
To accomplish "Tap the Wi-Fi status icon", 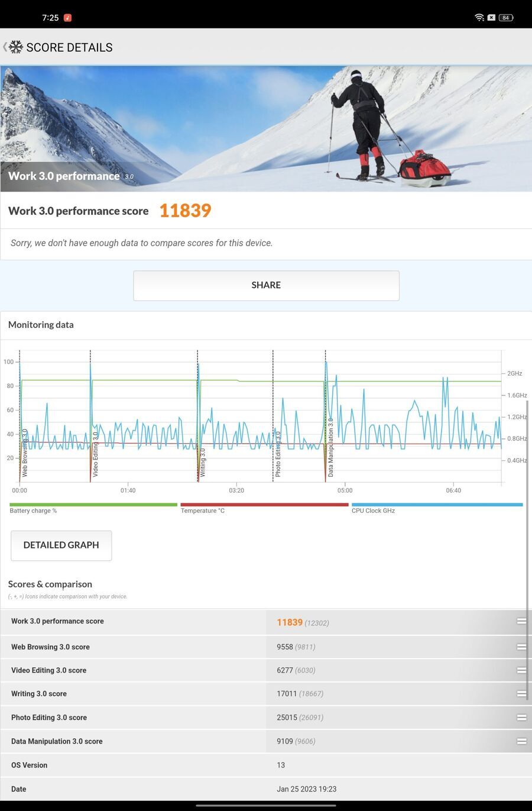I will (x=479, y=18).
